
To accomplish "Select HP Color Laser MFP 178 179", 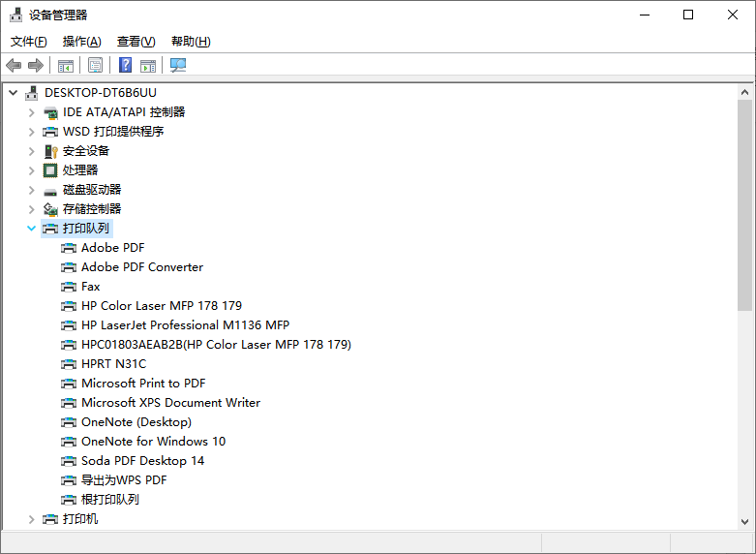I will 162,305.
